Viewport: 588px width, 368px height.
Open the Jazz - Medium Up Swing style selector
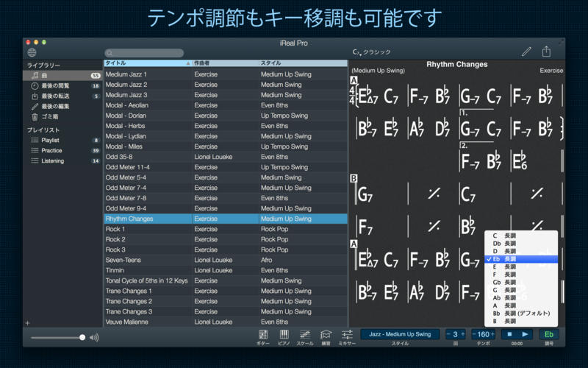400,334
